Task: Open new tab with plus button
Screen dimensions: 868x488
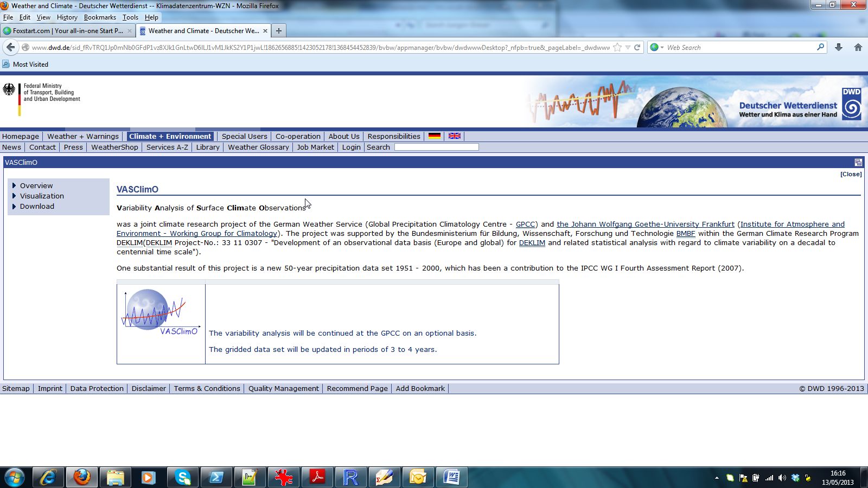Action: [x=278, y=31]
